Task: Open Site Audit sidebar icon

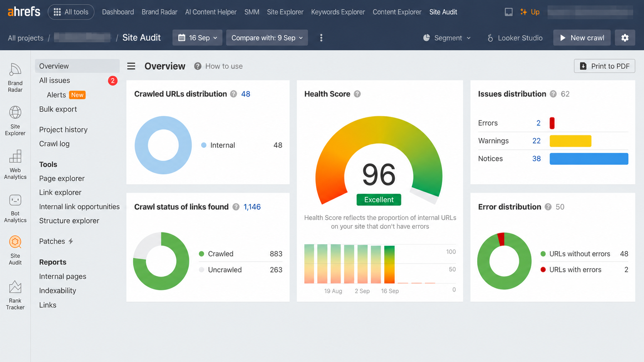Action: click(15, 250)
